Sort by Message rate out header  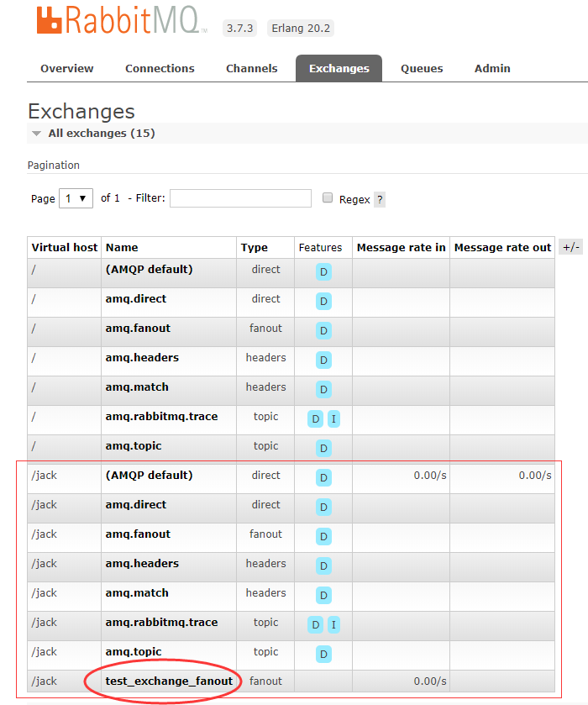point(502,247)
